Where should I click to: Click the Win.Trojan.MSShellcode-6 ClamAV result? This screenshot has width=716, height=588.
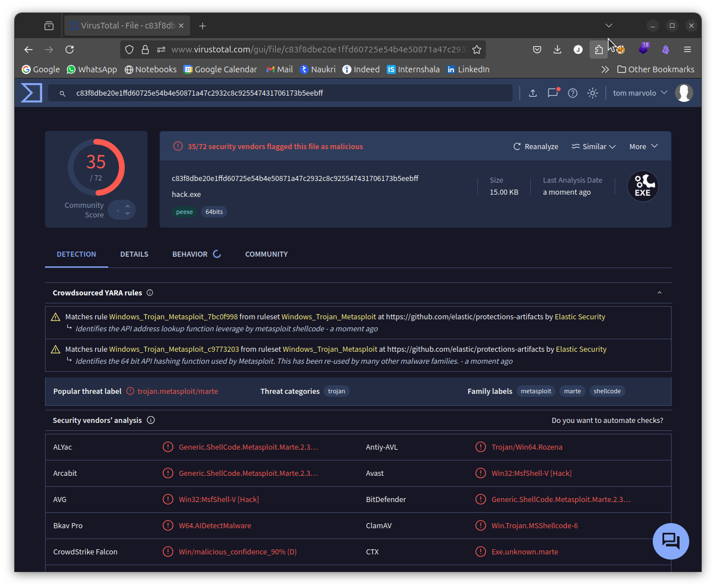(x=535, y=525)
